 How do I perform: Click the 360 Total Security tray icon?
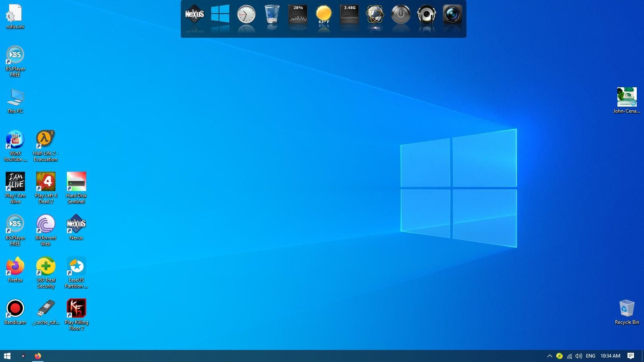559,356
